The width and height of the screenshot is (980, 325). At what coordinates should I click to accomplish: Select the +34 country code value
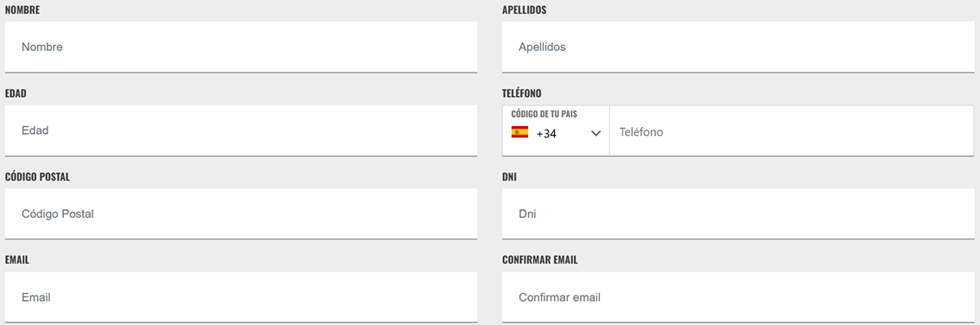coord(546,133)
